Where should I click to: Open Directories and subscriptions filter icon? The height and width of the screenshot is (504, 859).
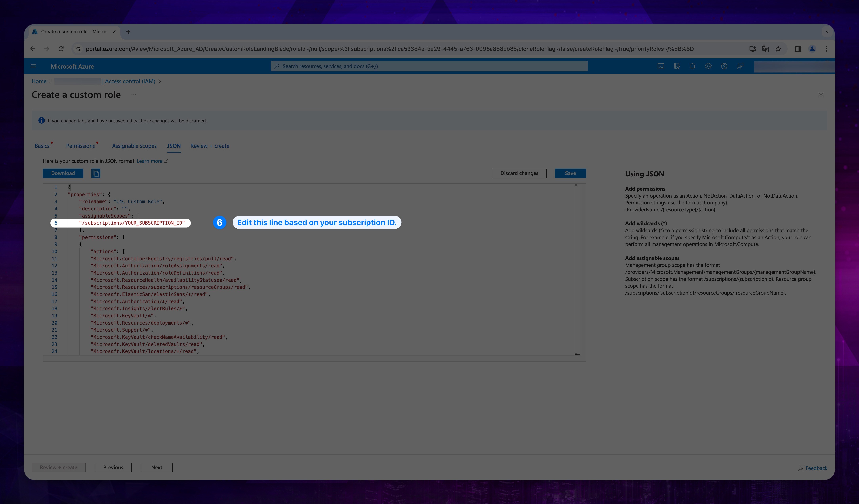(x=677, y=66)
